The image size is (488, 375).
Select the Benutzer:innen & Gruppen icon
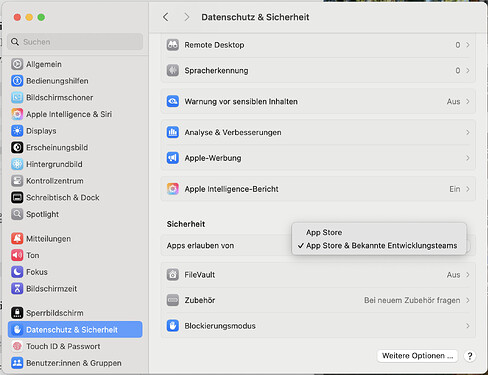click(x=17, y=363)
